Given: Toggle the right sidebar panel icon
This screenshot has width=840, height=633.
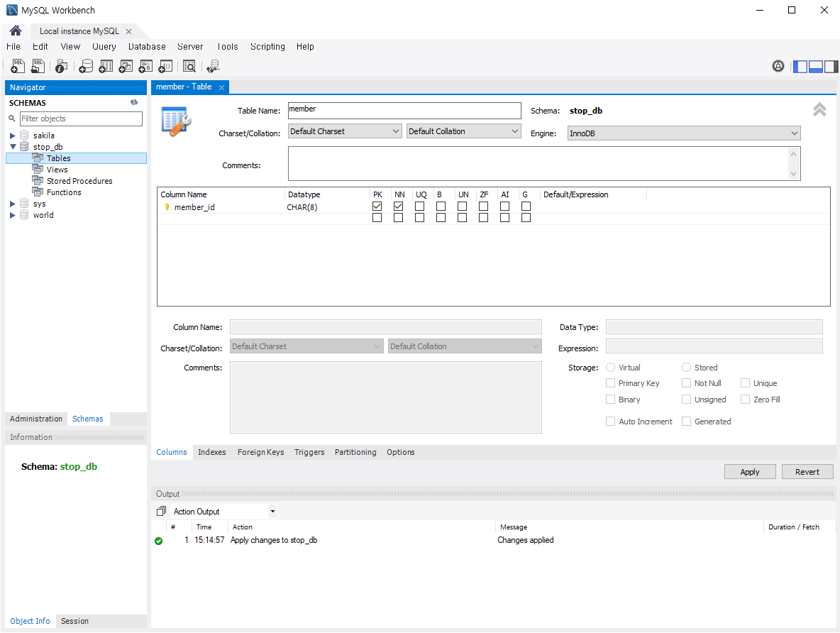Looking at the screenshot, I should 831,67.
